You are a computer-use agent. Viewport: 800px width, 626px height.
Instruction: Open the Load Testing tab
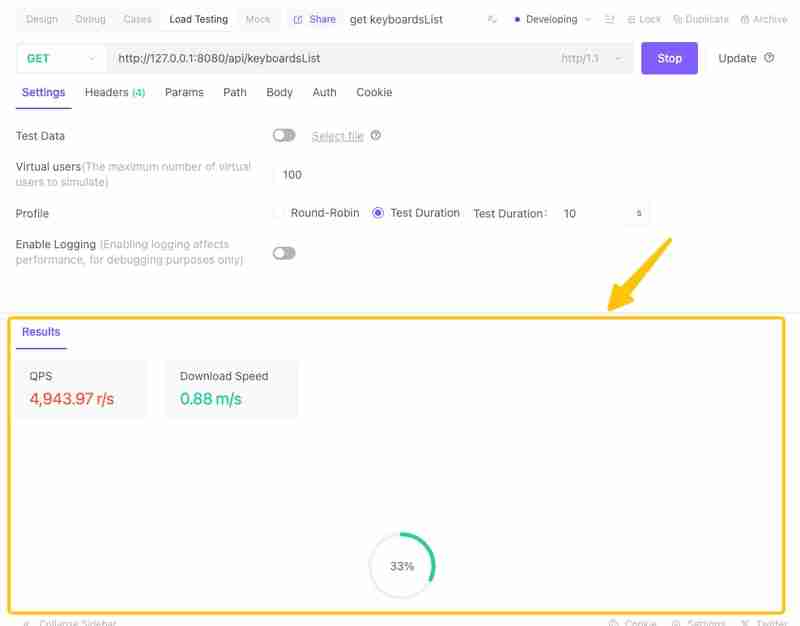[x=198, y=19]
